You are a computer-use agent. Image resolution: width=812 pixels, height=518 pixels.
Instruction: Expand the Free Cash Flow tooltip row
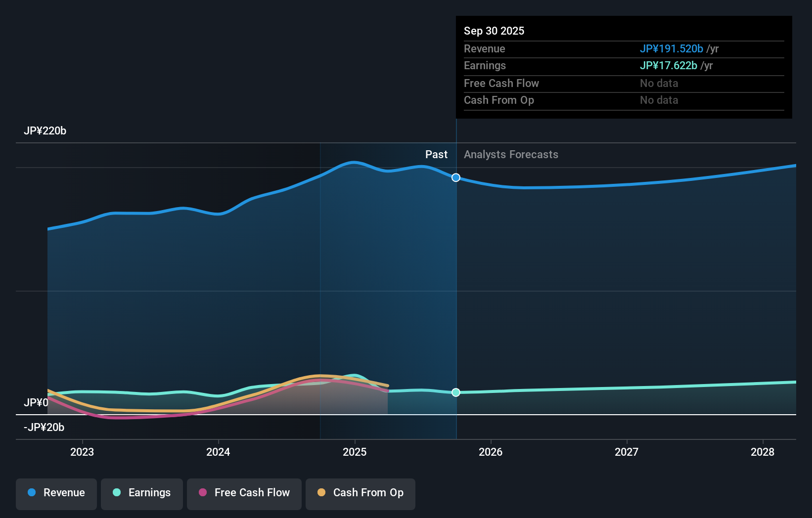pos(501,83)
